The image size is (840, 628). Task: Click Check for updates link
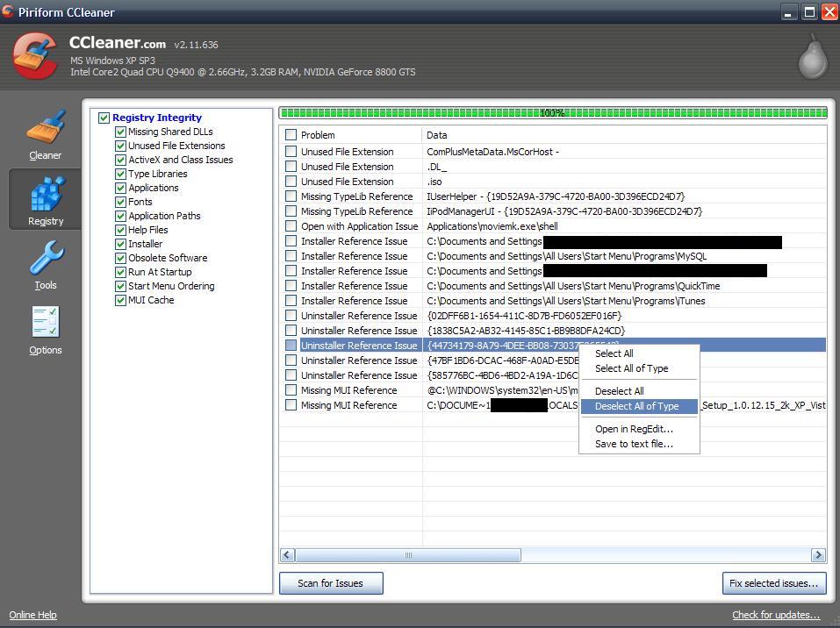coord(776,615)
